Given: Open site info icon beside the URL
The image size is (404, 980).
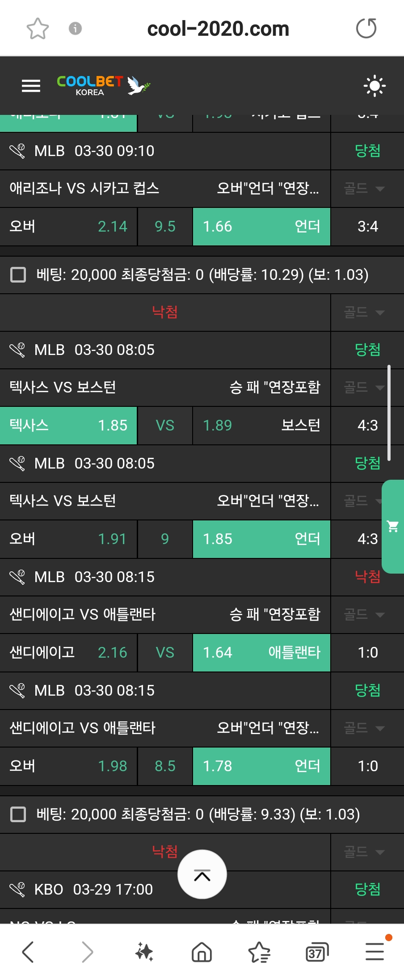Looking at the screenshot, I should coord(75,29).
